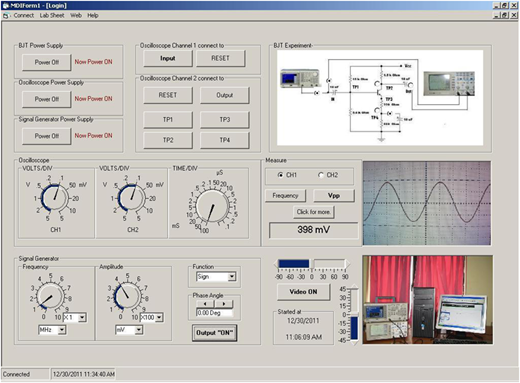Image resolution: width=520 pixels, height=383 pixels.
Task: Decrease phase angle with left arrow
Action: coord(205,304)
